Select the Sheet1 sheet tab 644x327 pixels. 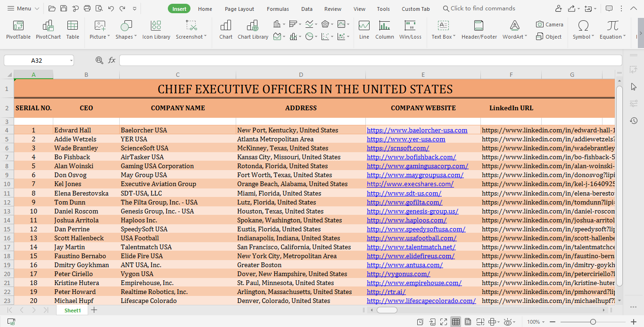tap(73, 311)
